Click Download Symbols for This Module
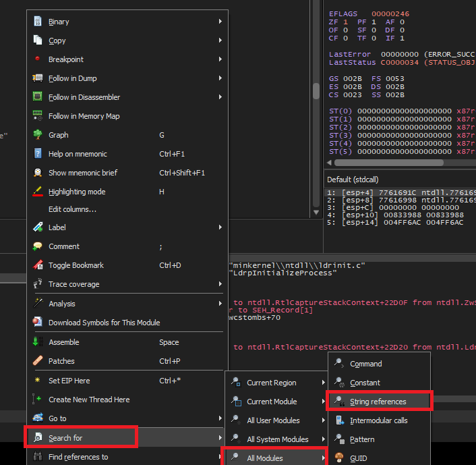Image resolution: width=476 pixels, height=465 pixels. [104, 323]
